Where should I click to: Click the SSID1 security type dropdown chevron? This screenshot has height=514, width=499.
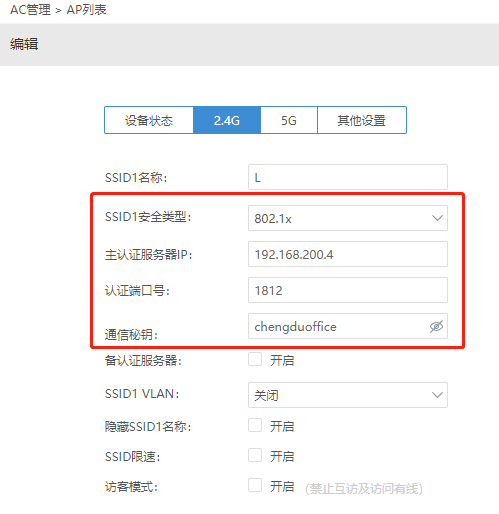(437, 218)
